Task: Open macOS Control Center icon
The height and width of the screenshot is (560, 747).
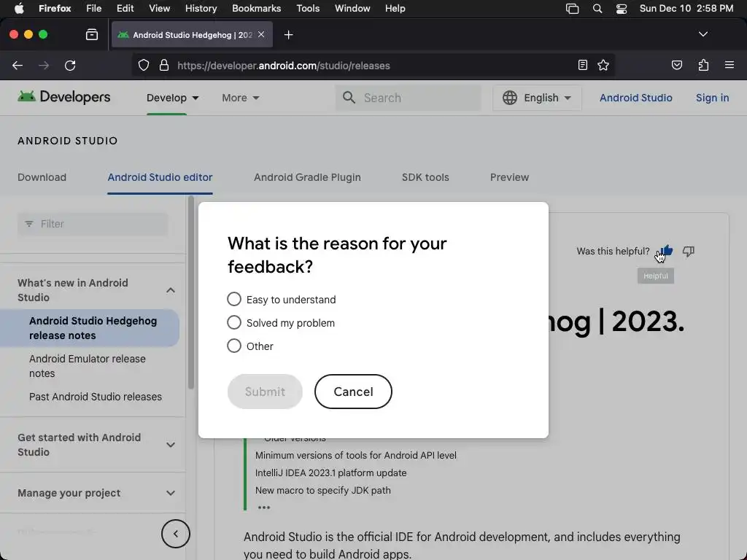Action: (622, 9)
